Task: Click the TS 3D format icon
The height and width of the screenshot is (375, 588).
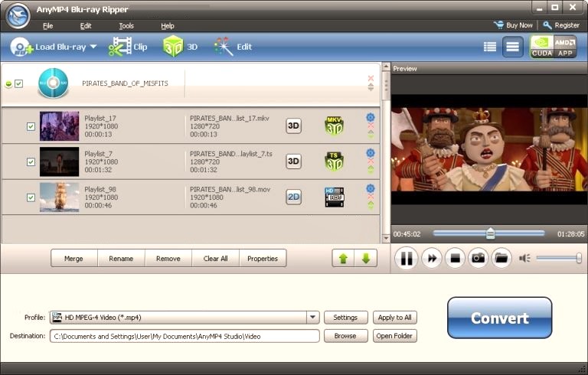Action: 334,161
